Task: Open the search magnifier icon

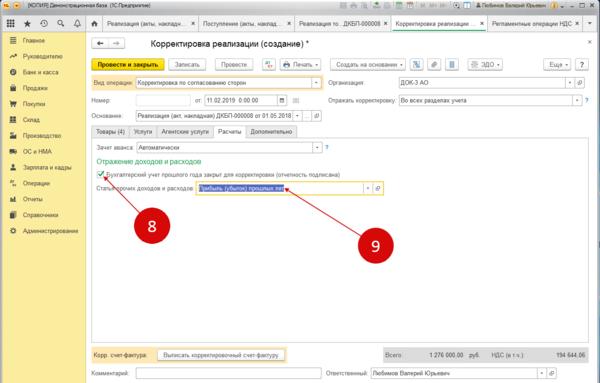Action: pos(60,24)
